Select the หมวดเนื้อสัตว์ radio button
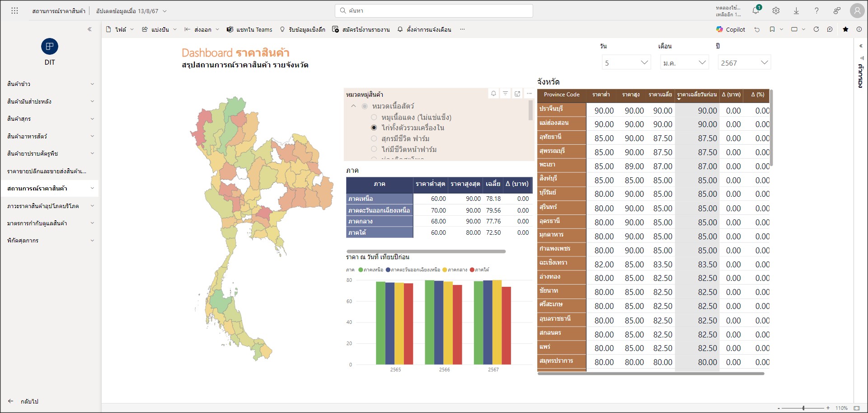The image size is (868, 413). pos(365,106)
